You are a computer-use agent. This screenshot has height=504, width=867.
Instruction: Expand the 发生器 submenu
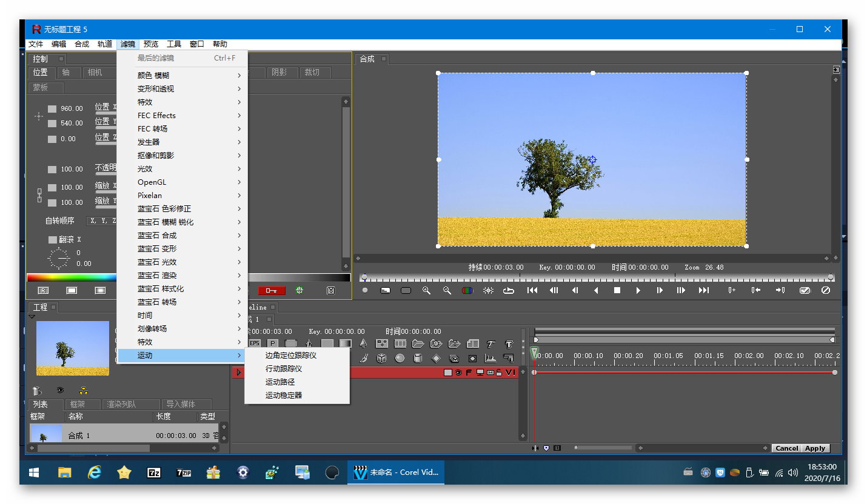(182, 142)
